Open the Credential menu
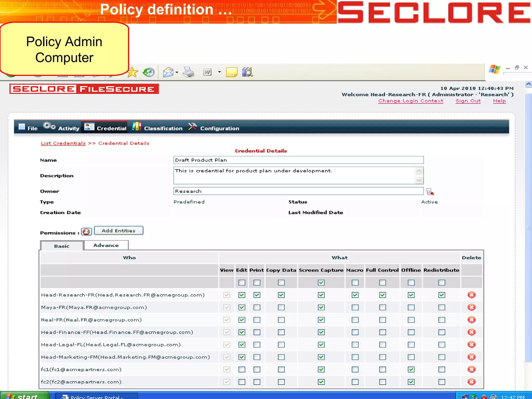This screenshot has height=399, width=532. 105,127
